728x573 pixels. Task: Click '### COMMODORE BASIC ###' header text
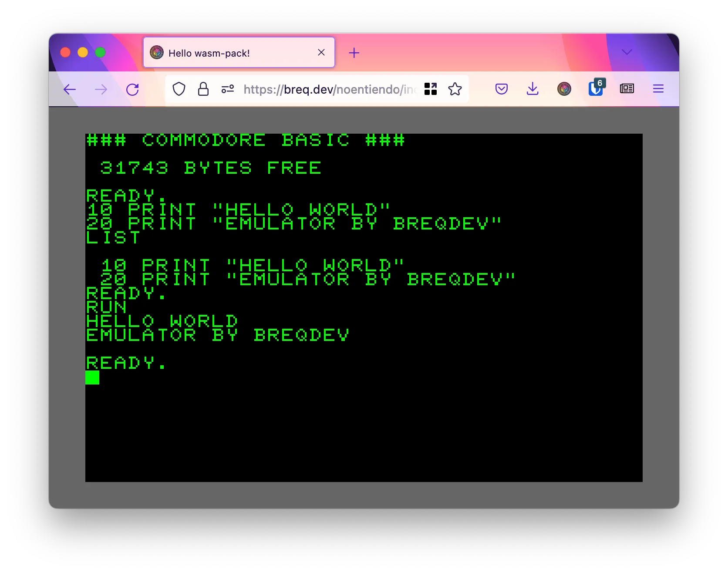pyautogui.click(x=246, y=140)
